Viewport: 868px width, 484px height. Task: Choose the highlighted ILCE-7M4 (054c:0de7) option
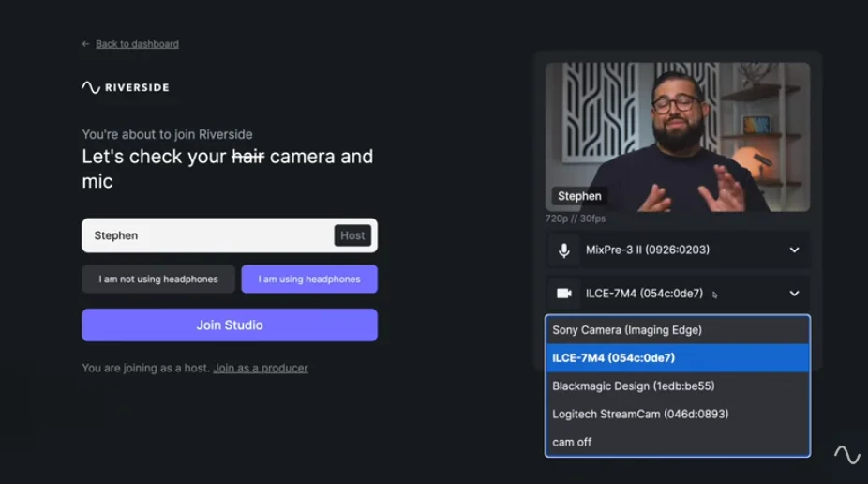pyautogui.click(x=678, y=357)
